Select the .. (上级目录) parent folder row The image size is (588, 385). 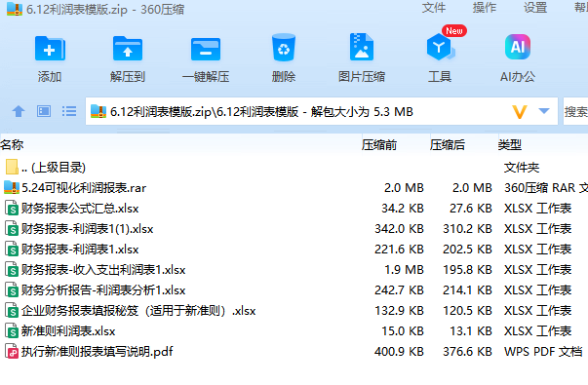[x=294, y=168]
